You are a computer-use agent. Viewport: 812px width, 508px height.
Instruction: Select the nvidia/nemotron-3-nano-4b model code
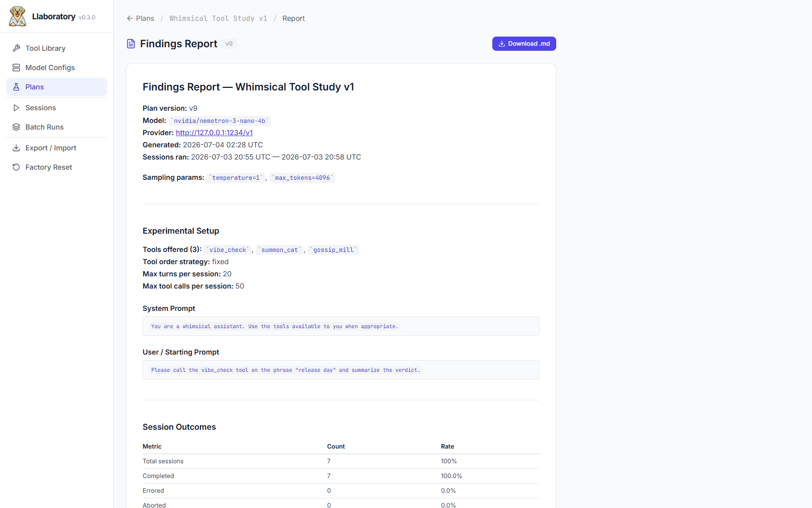(220, 121)
